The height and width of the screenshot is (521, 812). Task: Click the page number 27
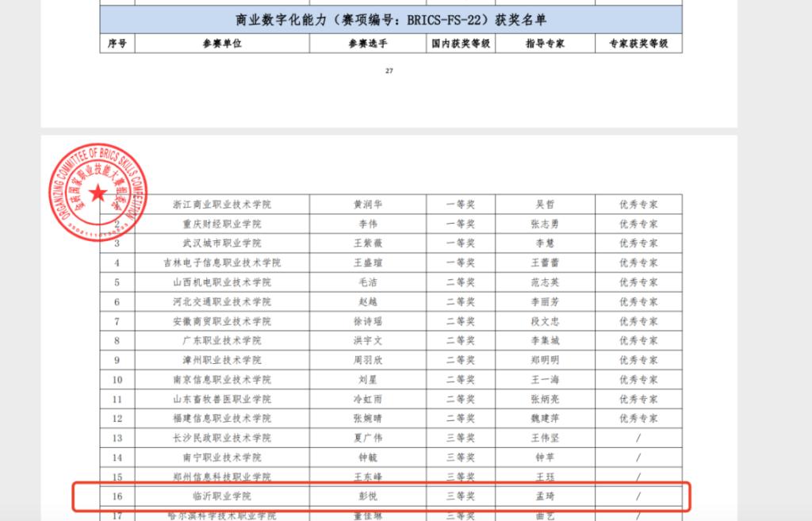(389, 71)
